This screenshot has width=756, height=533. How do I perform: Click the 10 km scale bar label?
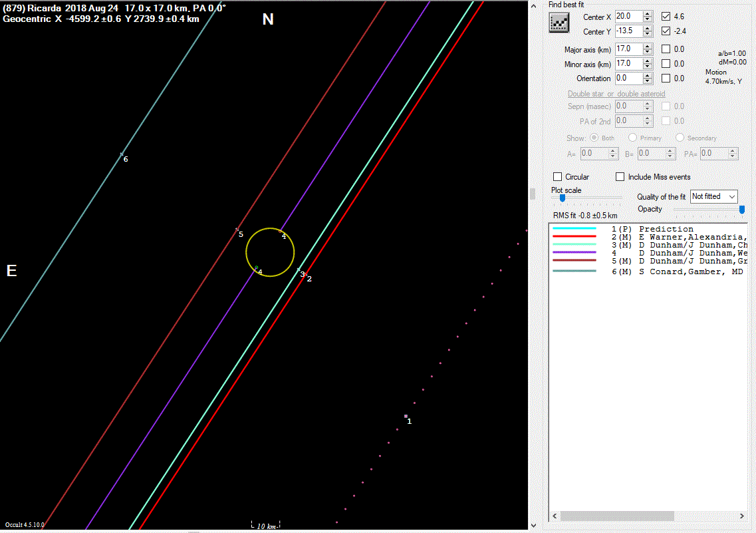266,526
